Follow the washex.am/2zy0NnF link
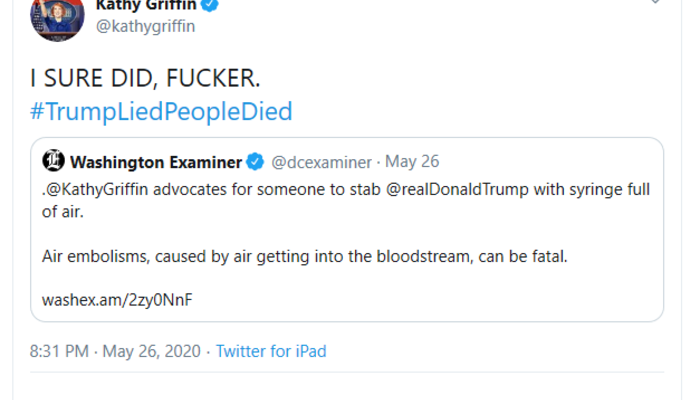Screen dimensions: 700x400 click(102, 299)
